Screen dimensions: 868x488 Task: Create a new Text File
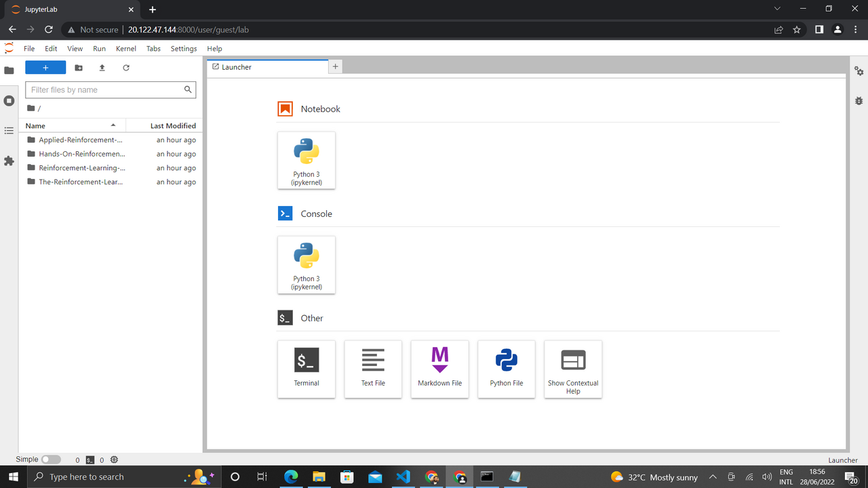(373, 369)
